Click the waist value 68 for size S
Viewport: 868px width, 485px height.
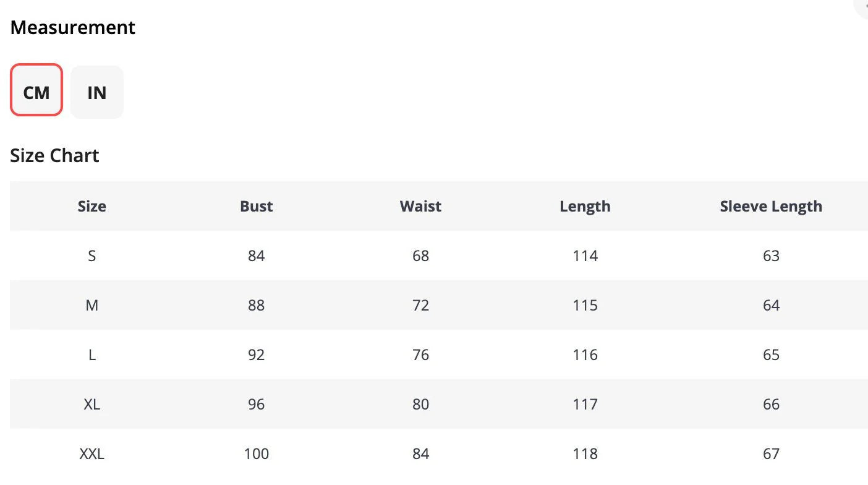coord(420,255)
